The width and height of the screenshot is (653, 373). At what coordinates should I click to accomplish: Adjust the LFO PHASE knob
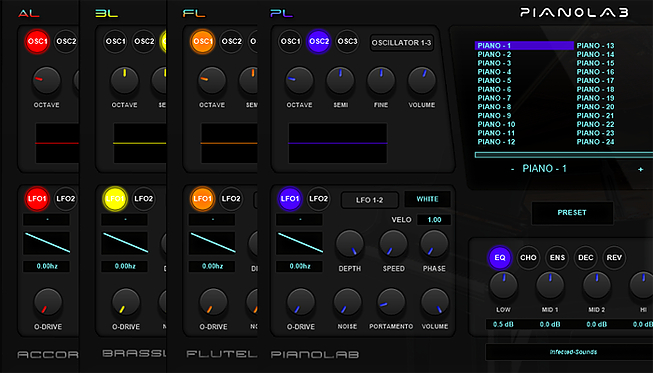(x=434, y=244)
